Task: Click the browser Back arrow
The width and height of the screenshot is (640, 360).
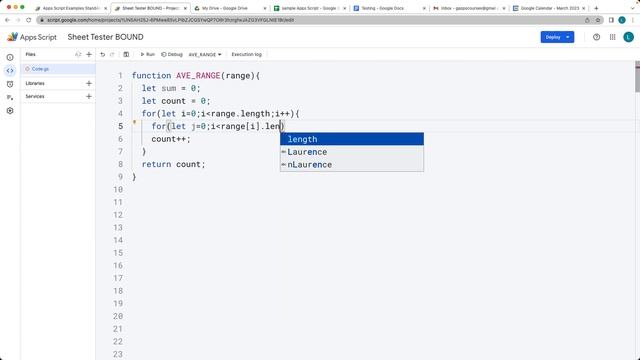Action: [x=7, y=20]
